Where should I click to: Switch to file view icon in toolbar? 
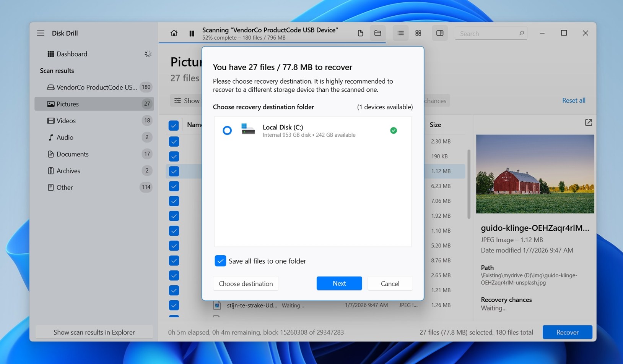[360, 33]
